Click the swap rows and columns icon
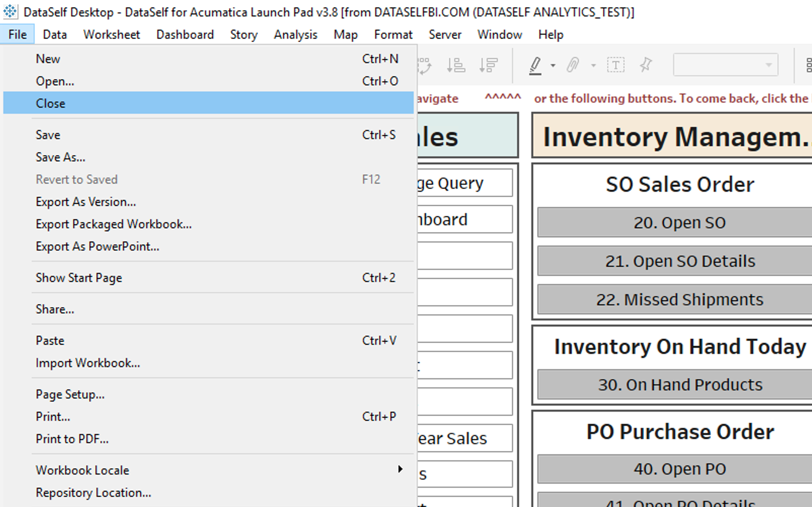Image resolution: width=812 pixels, height=507 pixels. tap(424, 65)
